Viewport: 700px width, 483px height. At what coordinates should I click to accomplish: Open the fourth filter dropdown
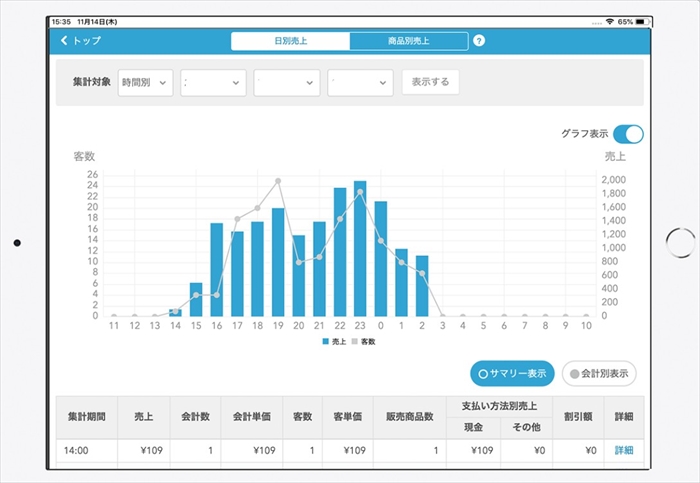pos(360,83)
